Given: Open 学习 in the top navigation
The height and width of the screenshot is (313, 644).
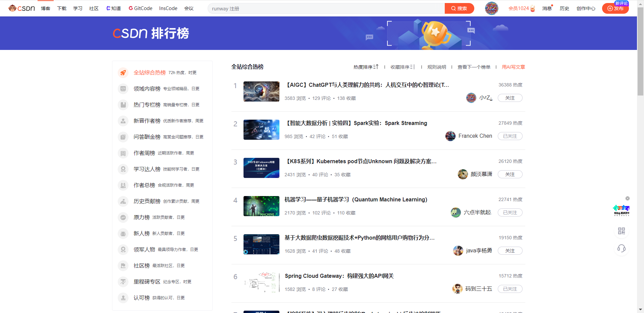Looking at the screenshot, I should pos(78,8).
